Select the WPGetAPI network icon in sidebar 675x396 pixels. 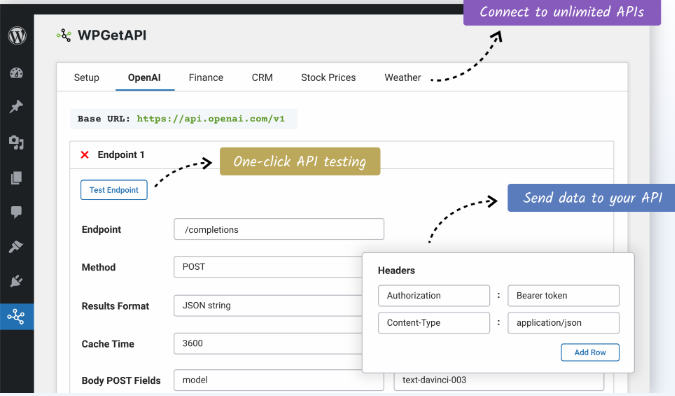pyautogui.click(x=16, y=317)
